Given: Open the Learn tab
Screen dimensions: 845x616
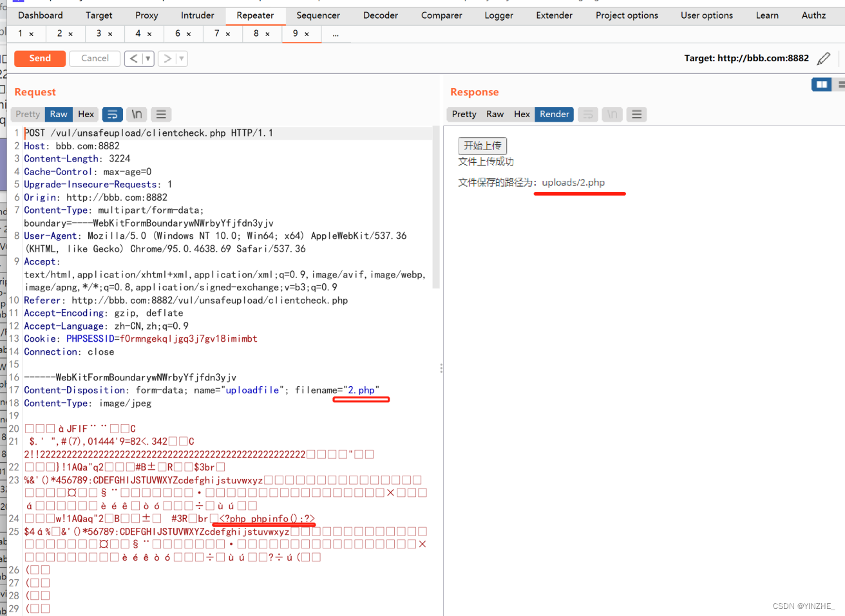Looking at the screenshot, I should coord(767,15).
